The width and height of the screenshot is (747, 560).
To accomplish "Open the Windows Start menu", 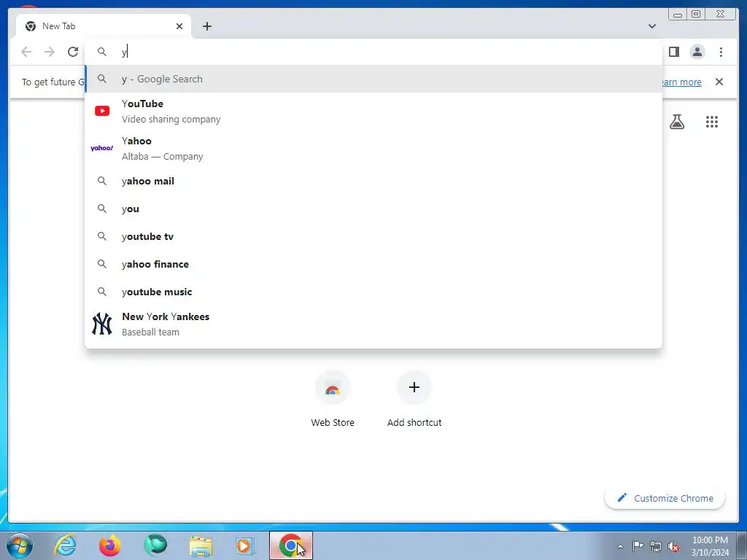I will point(19,545).
